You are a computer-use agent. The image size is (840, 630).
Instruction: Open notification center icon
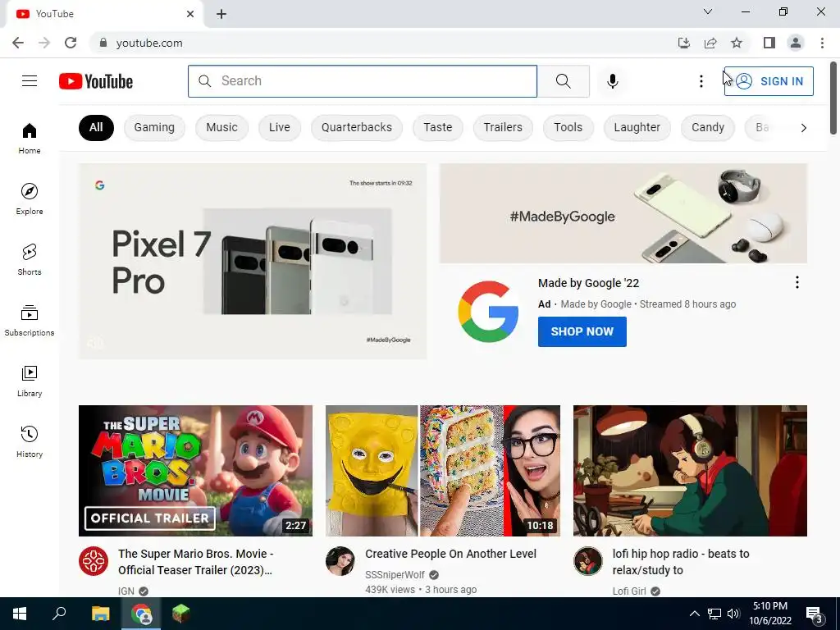point(815,614)
